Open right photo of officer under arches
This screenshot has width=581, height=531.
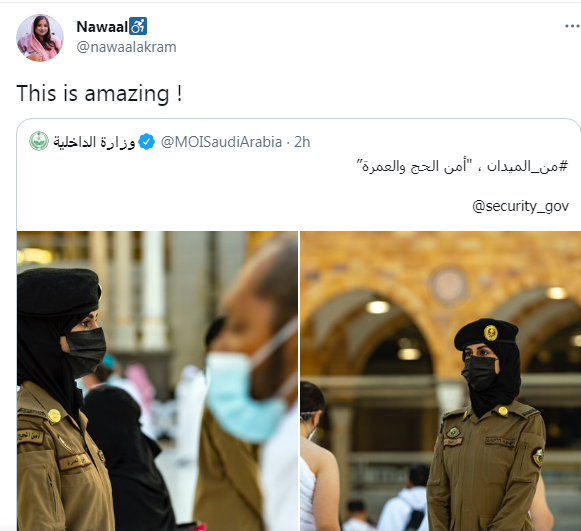tap(441, 381)
